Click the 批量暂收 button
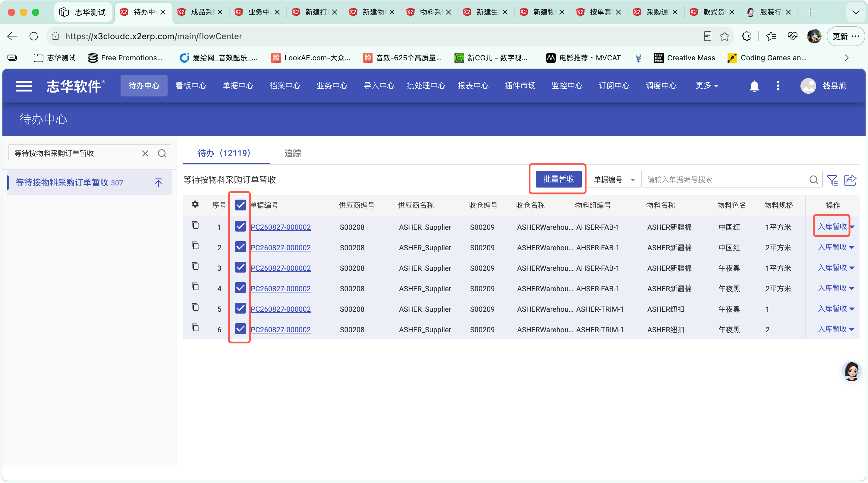Screen dimensions: 868x483 coord(558,179)
